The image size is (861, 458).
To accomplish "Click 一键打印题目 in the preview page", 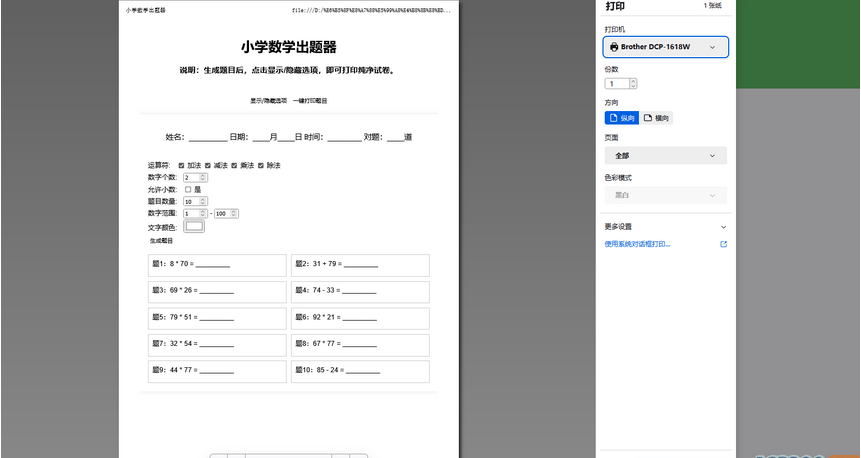I will coord(310,101).
